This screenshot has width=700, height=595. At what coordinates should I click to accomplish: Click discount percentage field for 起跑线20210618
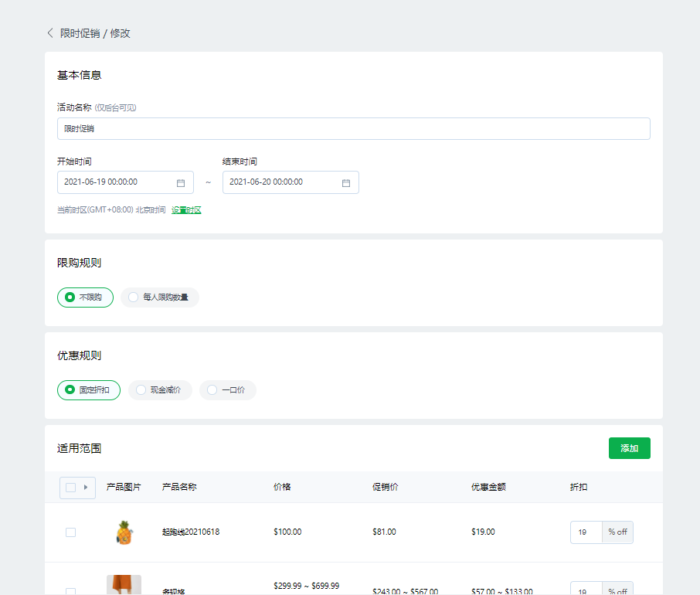tap(586, 532)
